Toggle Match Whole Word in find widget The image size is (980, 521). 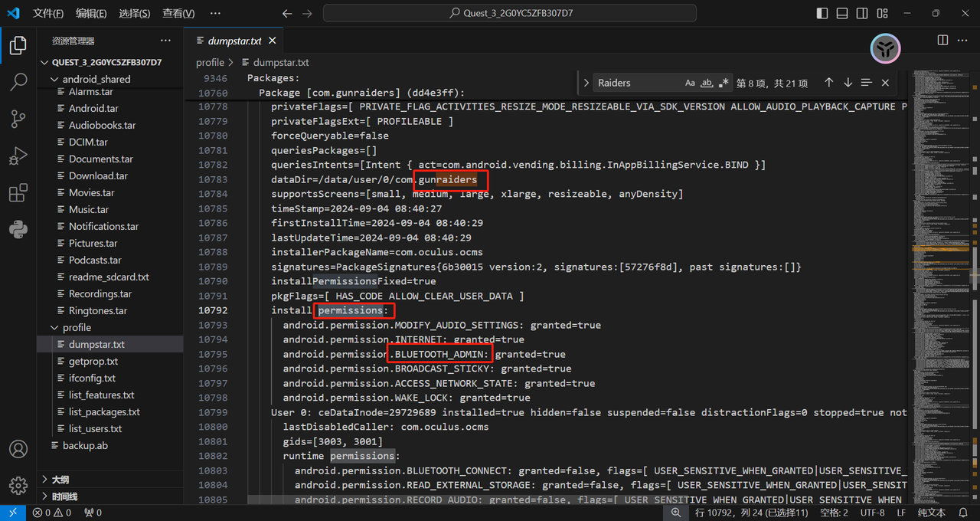707,83
